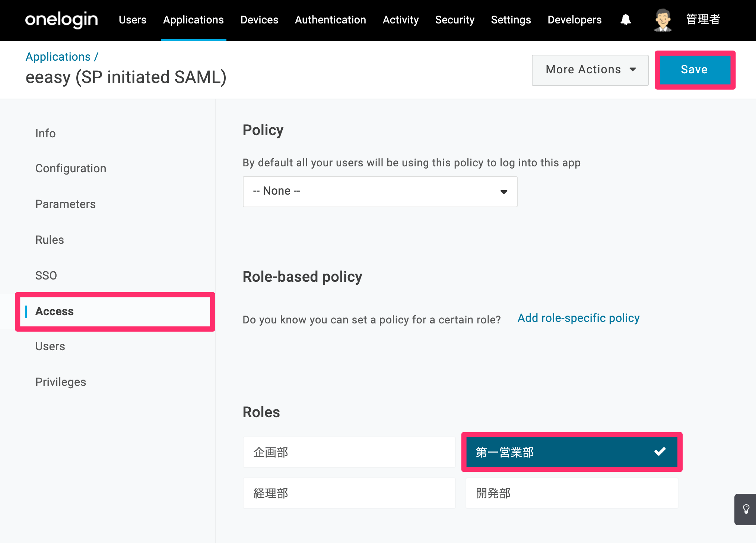The height and width of the screenshot is (543, 756).
Task: Deselect the 第一営業部 role
Action: tap(572, 452)
